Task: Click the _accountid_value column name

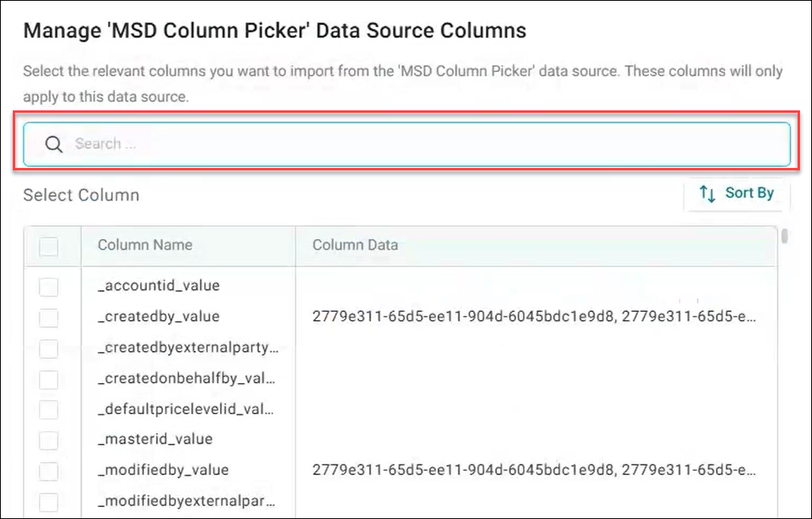Action: click(158, 285)
